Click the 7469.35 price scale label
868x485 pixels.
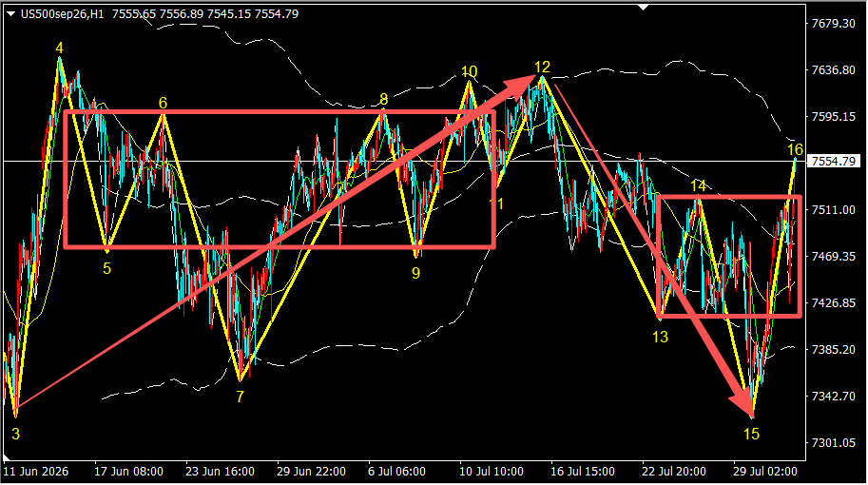click(833, 257)
